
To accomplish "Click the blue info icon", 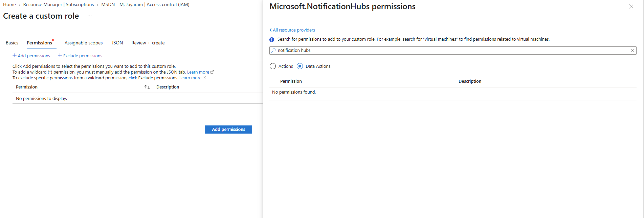I will (272, 40).
